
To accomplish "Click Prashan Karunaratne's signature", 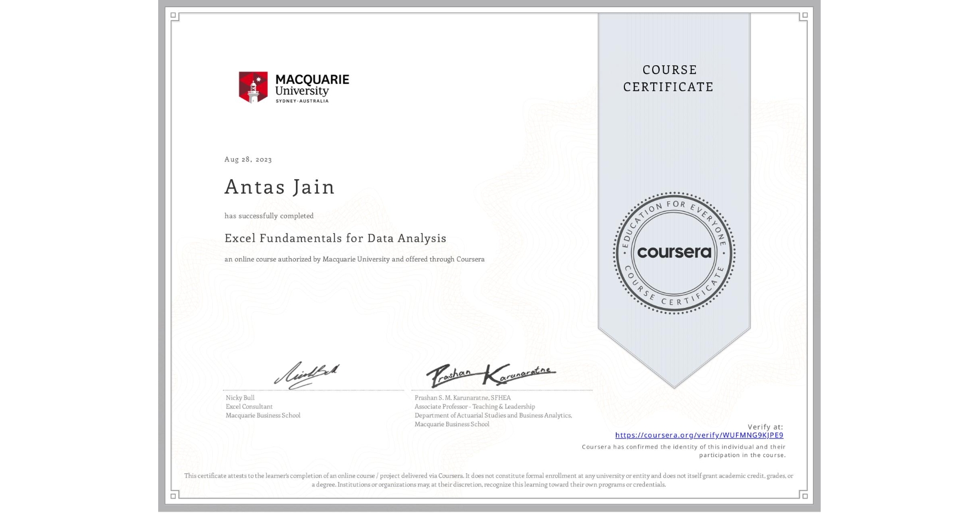I will (491, 375).
